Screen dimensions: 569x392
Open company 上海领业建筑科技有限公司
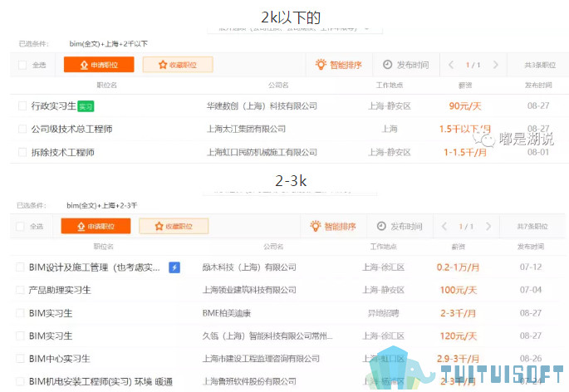coord(249,290)
